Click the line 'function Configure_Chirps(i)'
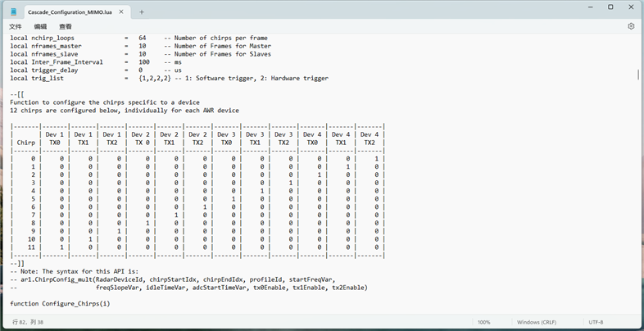This screenshot has width=644, height=331. [60, 303]
